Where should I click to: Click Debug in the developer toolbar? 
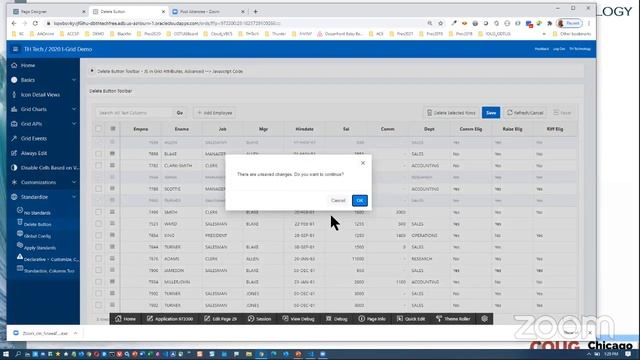point(337,319)
